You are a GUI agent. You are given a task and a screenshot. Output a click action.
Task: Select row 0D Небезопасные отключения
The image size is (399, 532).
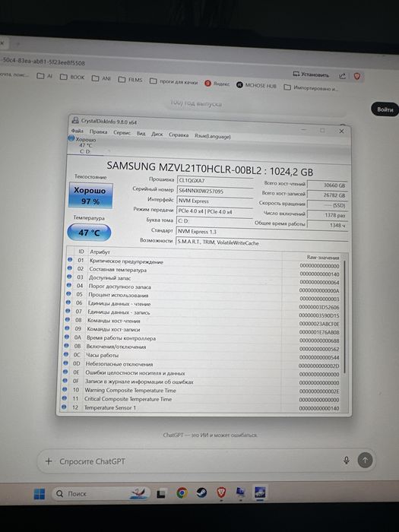pyautogui.click(x=202, y=365)
